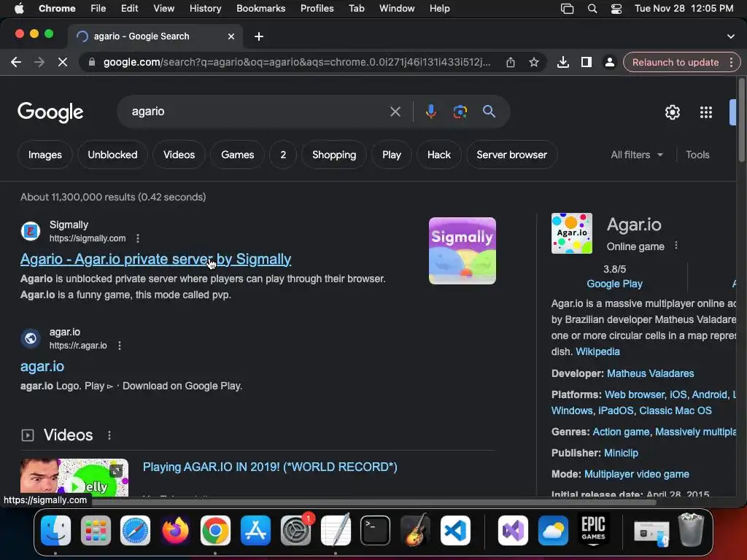Image resolution: width=747 pixels, height=560 pixels.
Task: Expand the All filters dropdown
Action: [636, 155]
